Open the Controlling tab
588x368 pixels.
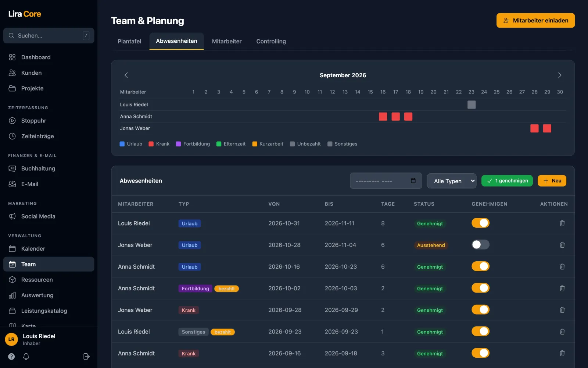(x=271, y=41)
